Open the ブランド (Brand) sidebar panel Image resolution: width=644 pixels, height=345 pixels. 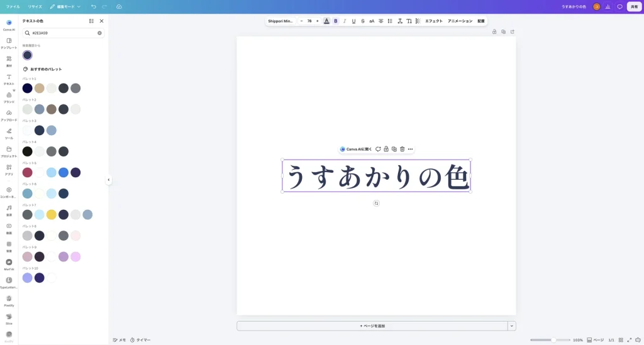[x=9, y=97]
